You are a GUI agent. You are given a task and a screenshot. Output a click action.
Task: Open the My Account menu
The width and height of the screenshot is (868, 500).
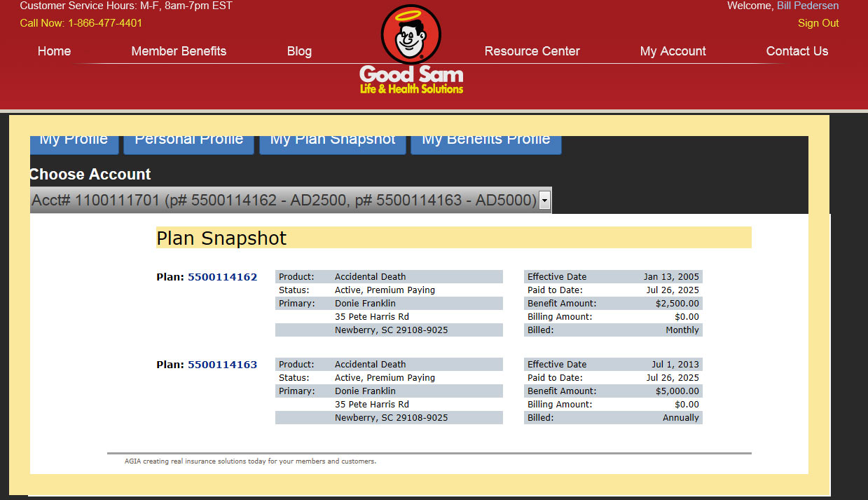click(673, 51)
